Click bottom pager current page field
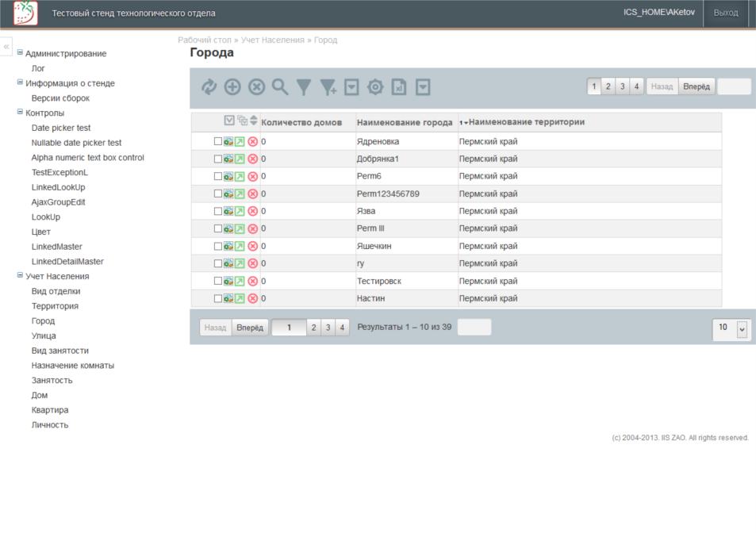 pos(289,328)
